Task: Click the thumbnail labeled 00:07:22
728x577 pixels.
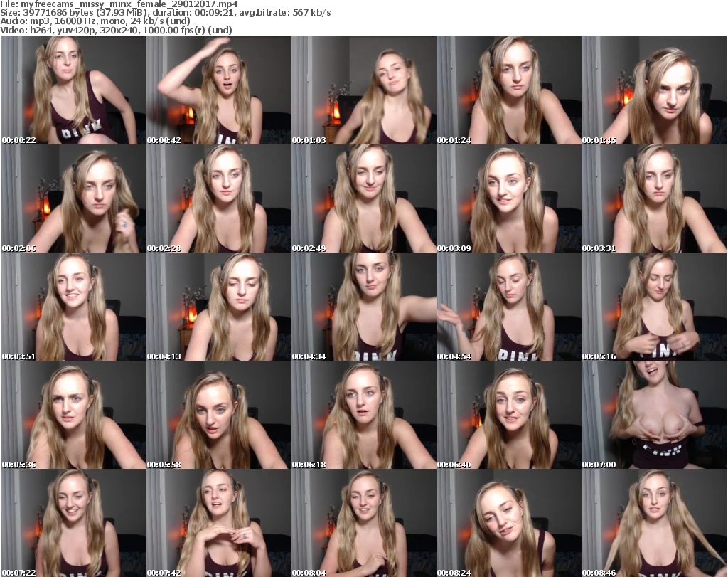Action: point(73,523)
